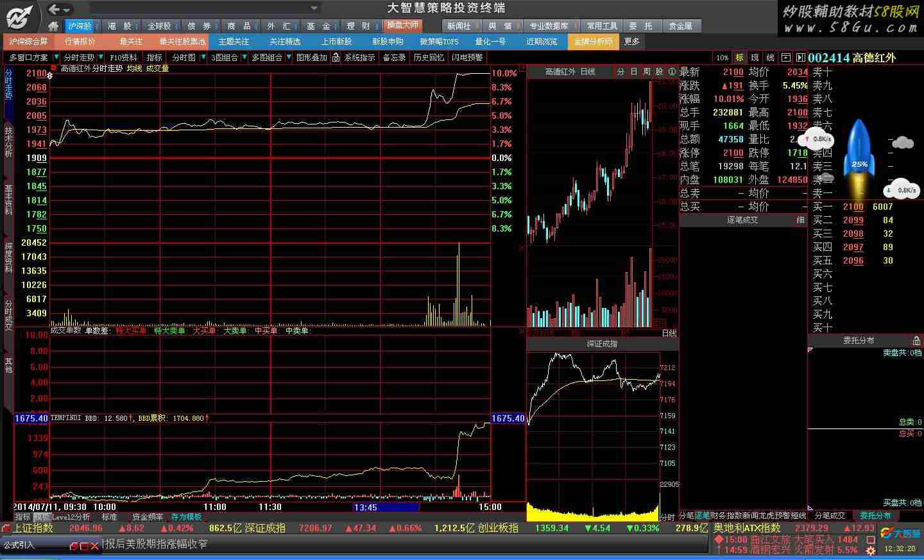
Task: Click the 历史回忆 toolbar item
Action: pos(429,58)
